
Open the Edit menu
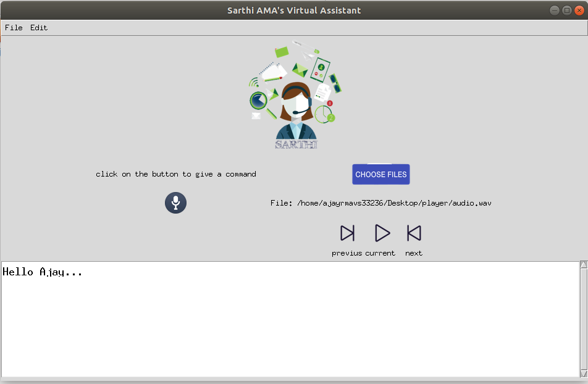pos(38,27)
